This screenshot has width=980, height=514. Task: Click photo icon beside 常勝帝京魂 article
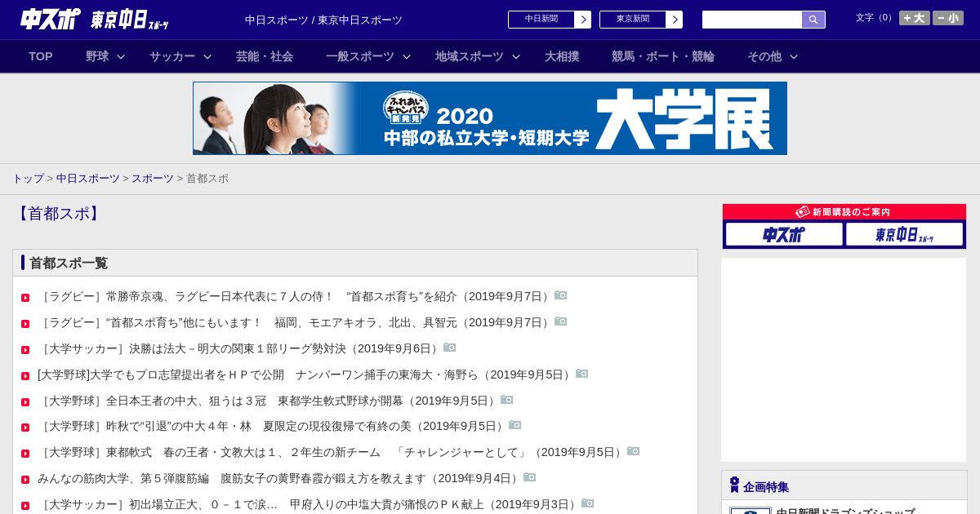coord(561,295)
